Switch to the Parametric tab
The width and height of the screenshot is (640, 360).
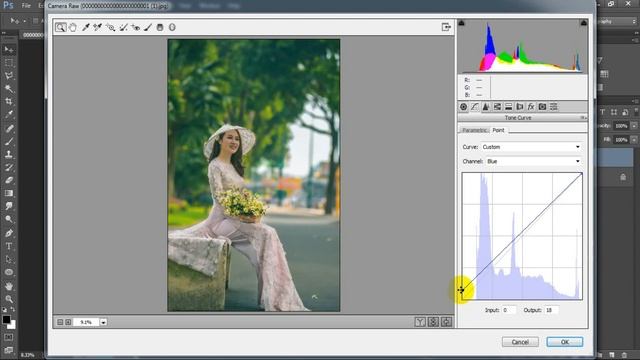474,130
